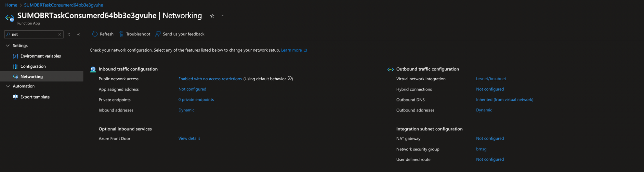Click the Home breadcrumb link

[11, 5]
